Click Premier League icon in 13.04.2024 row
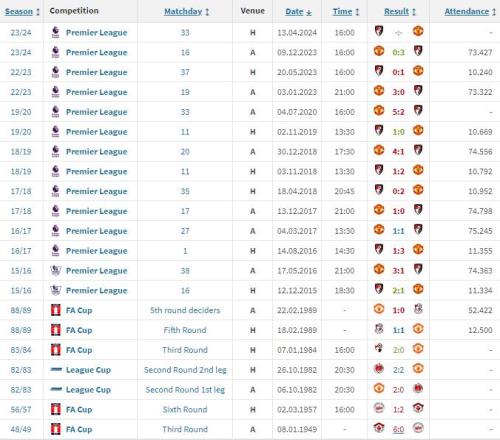Image resolution: width=500 pixels, height=440 pixels. tap(55, 32)
